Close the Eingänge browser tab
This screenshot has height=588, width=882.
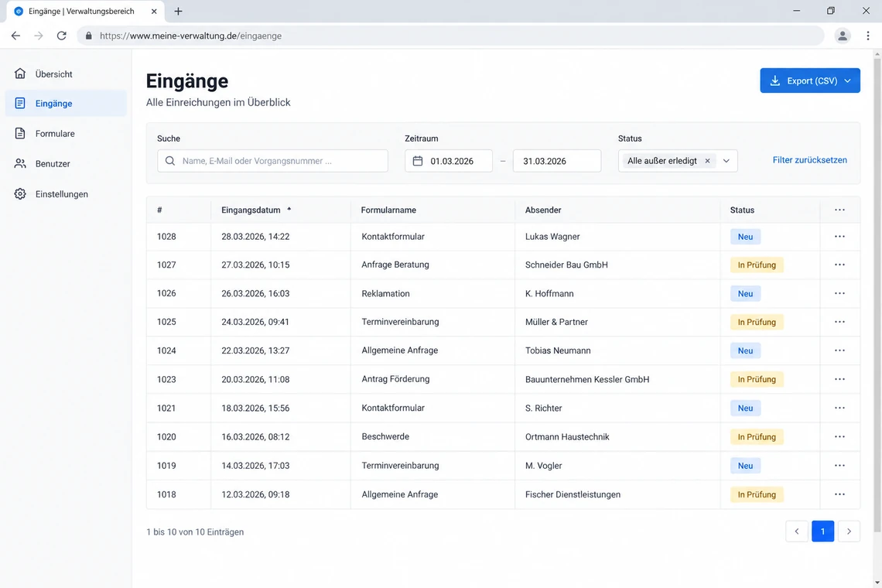[x=154, y=12]
